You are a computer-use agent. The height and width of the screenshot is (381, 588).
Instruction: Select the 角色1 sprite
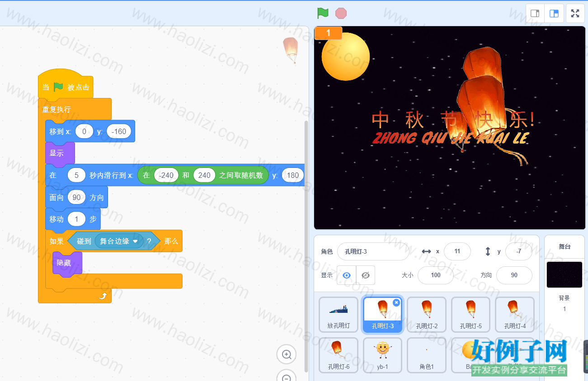427,355
